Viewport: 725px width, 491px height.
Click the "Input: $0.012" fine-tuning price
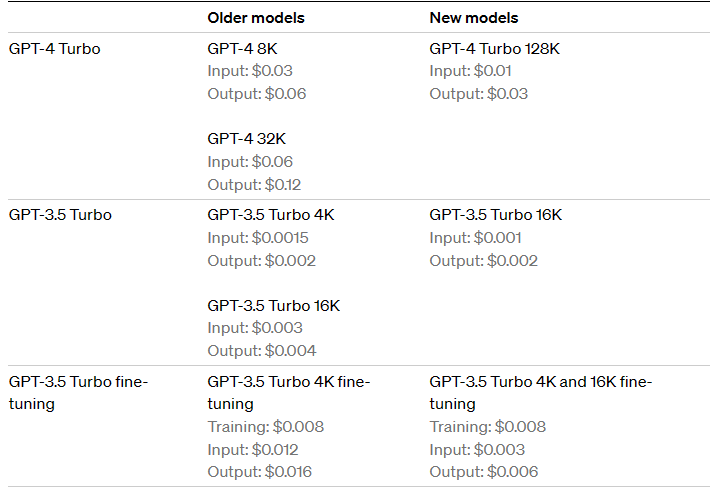click(x=253, y=449)
